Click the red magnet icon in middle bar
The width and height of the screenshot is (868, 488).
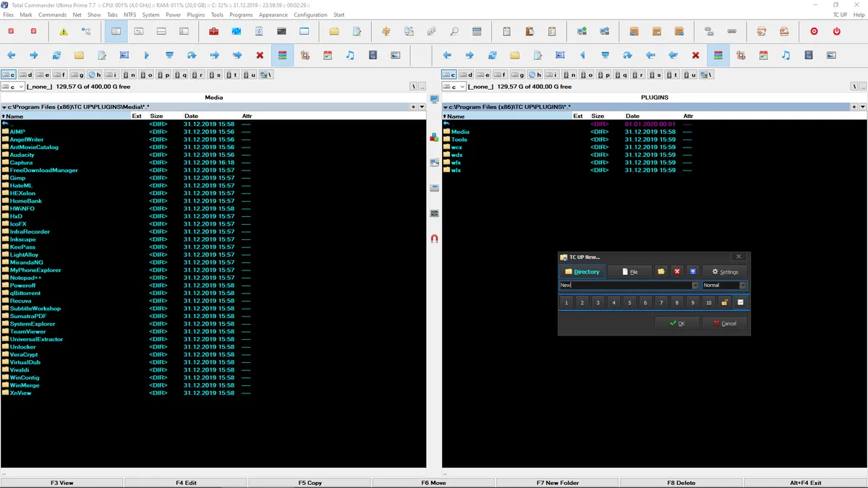434,239
